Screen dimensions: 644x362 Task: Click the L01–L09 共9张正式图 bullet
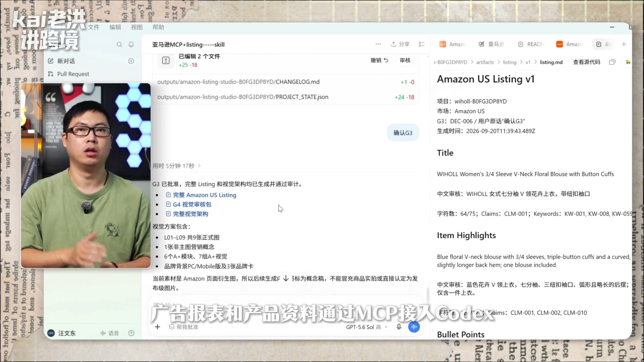[192, 238]
